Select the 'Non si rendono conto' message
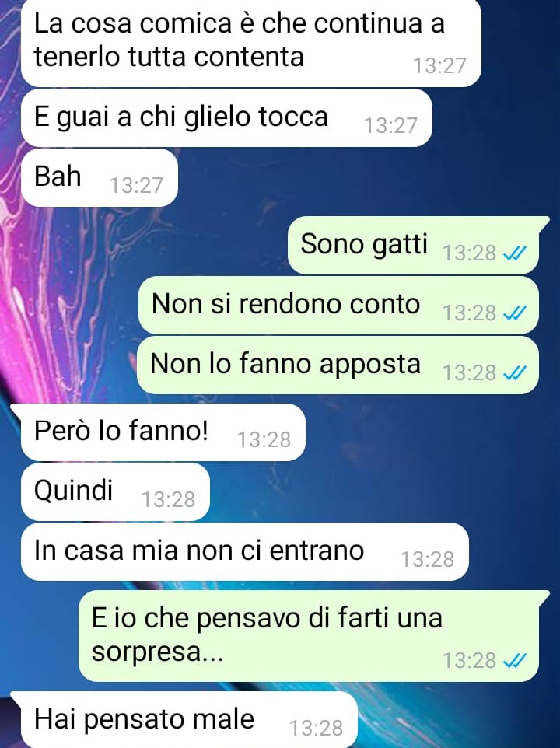560x748 pixels. click(338, 306)
